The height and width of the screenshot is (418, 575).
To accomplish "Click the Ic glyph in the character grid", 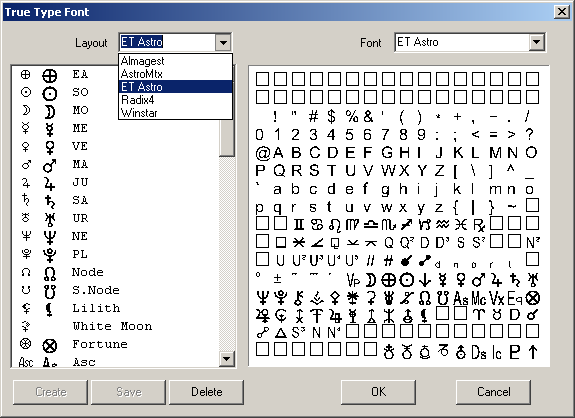I will (497, 352).
